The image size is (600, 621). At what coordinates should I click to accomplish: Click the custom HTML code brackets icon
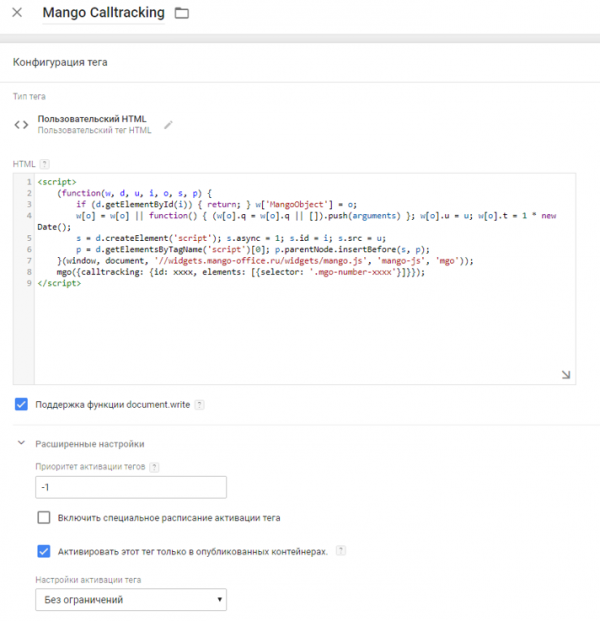pyautogui.click(x=21, y=125)
